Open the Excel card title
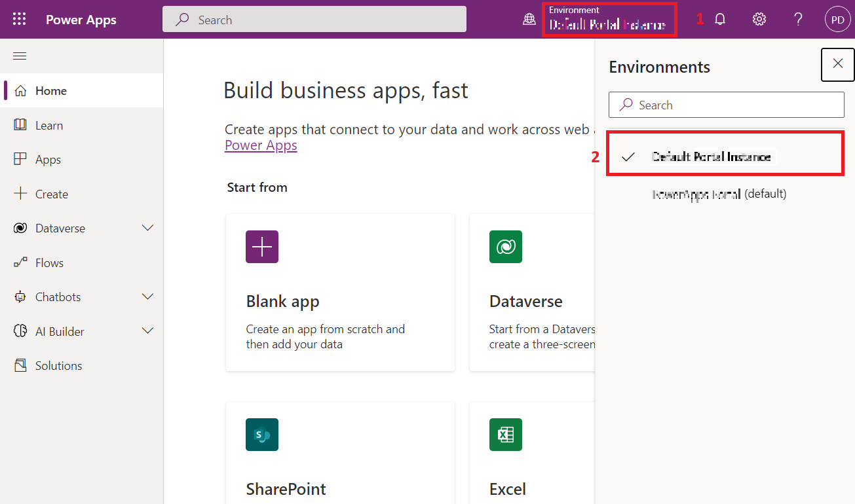 pos(508,489)
